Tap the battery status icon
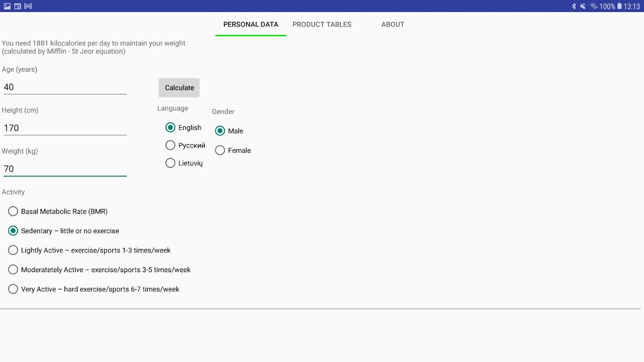Image resolution: width=644 pixels, height=362 pixels. (619, 6)
